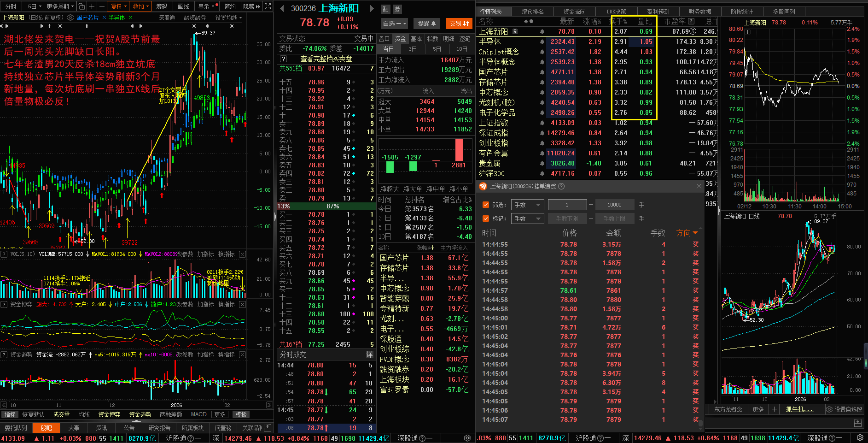Click the 融 margin badge
The width and height of the screenshot is (868, 443).
tap(386, 9)
